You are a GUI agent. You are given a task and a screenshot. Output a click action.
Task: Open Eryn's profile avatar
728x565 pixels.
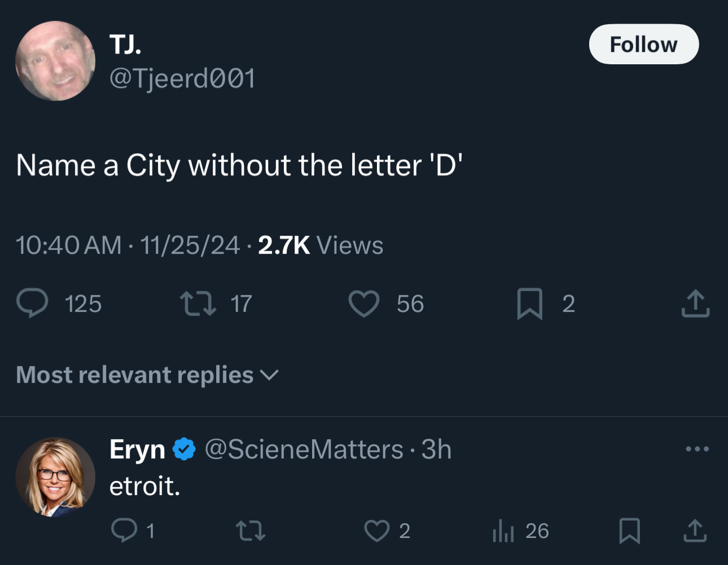(x=55, y=477)
